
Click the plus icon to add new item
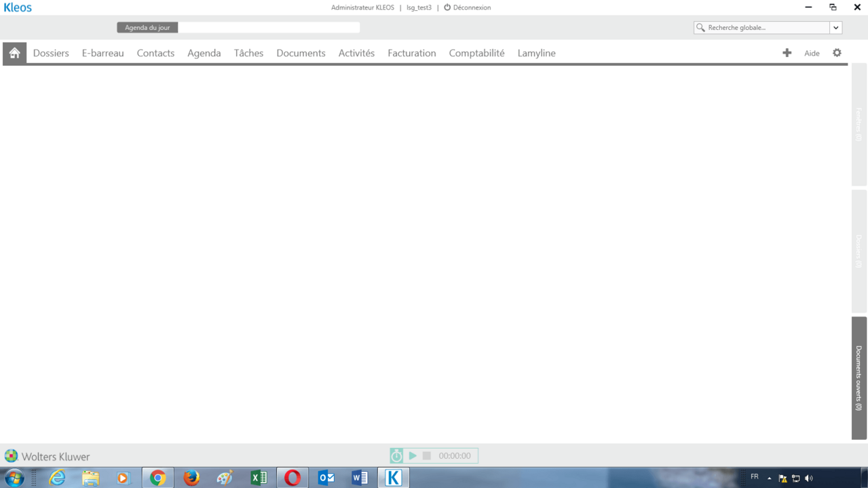[787, 53]
